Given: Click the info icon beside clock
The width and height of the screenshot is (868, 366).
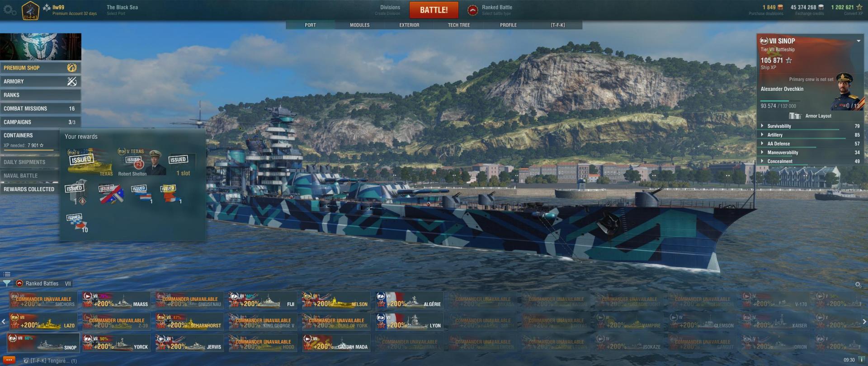Looking at the screenshot, I should click(x=862, y=360).
